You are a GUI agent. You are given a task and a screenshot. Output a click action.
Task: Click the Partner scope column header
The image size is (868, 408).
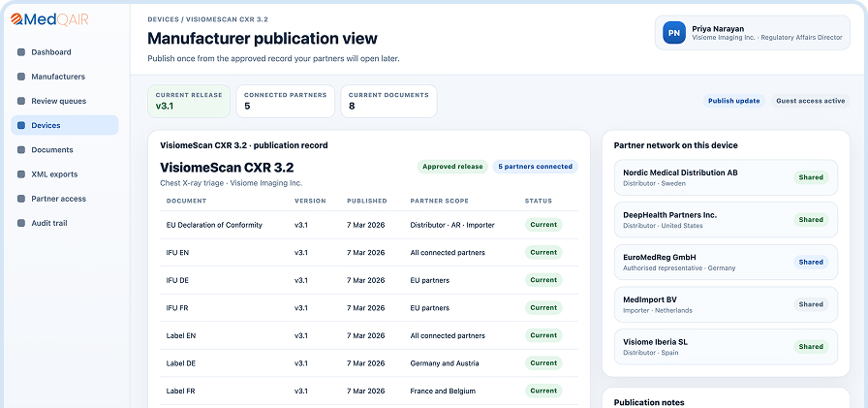coord(440,201)
